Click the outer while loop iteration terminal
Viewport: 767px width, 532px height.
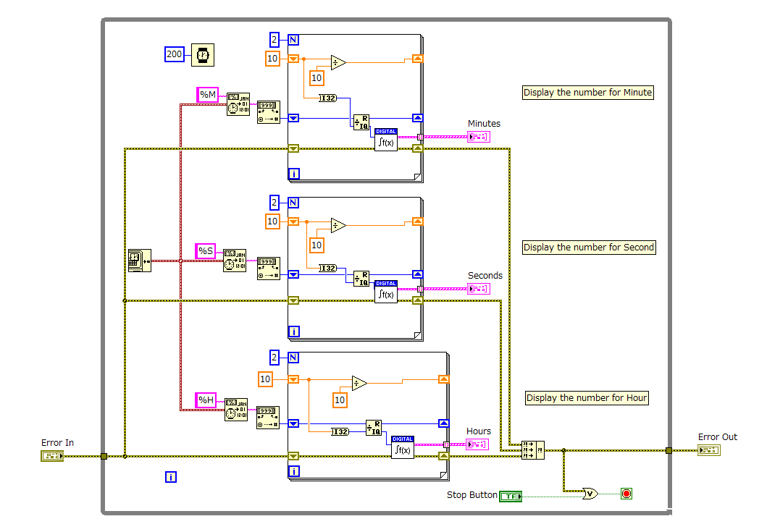point(170,478)
